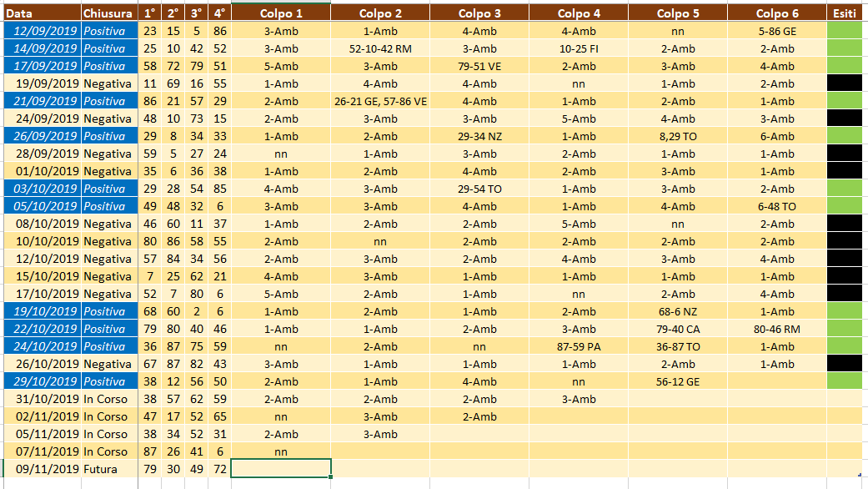Click the Colpo 5 header cell
The image size is (868, 489).
(678, 13)
